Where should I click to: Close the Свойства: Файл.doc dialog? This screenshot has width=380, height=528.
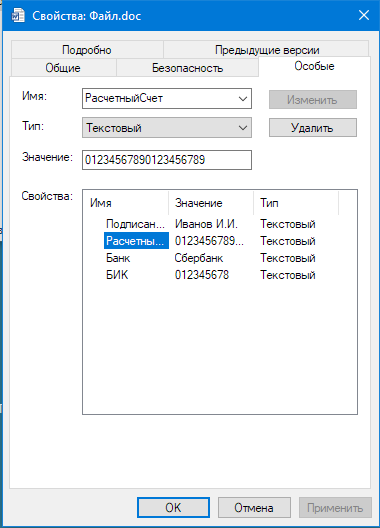pos(364,15)
